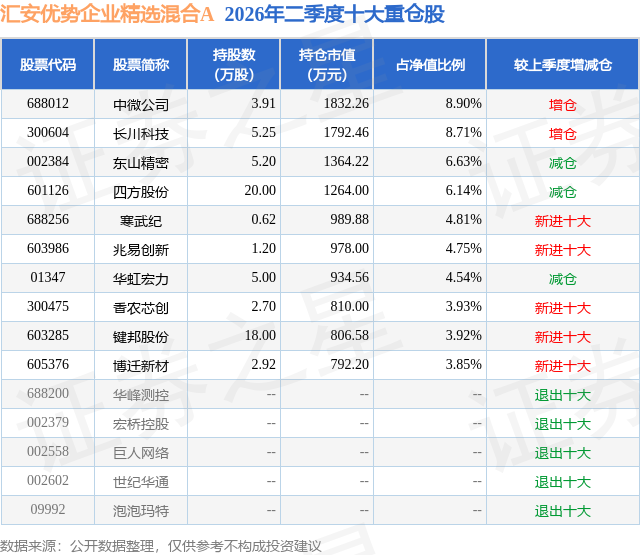The image size is (640, 555).
Task: Click the 新进十大 label for 兆易创新
Action: point(563,250)
